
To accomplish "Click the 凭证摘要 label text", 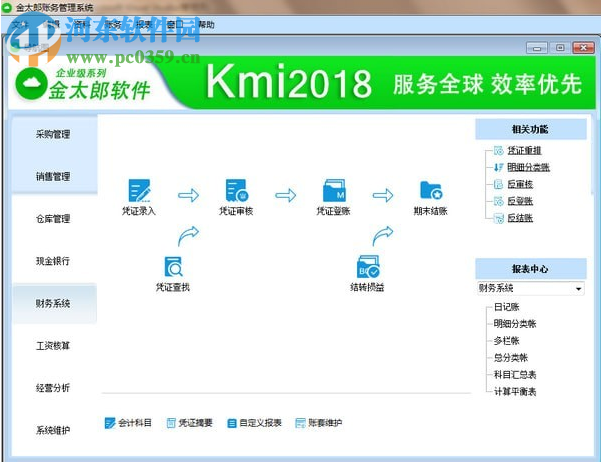I will pyautogui.click(x=196, y=423).
